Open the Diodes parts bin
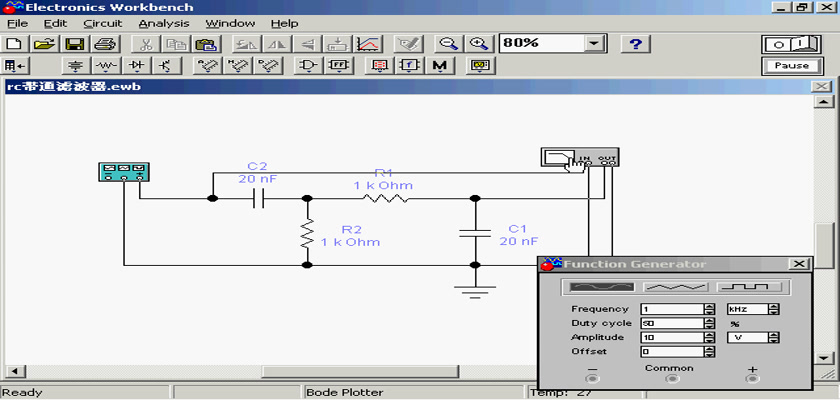This screenshot has width=840, height=400. tap(137, 66)
